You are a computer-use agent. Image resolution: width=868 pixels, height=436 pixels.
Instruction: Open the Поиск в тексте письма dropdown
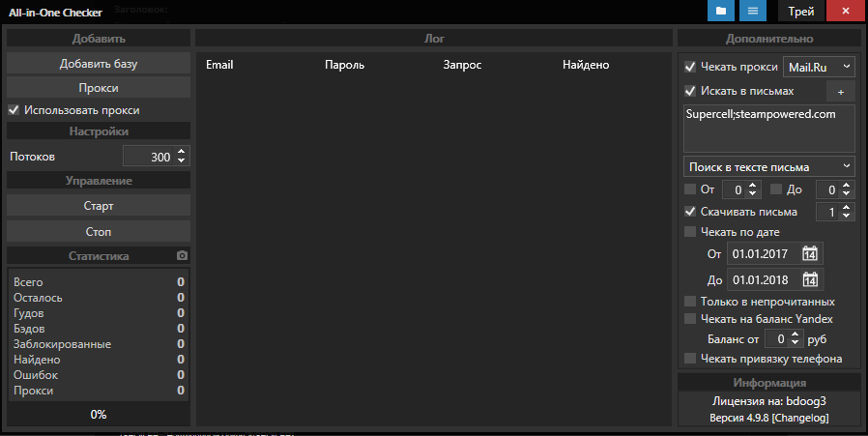point(768,167)
